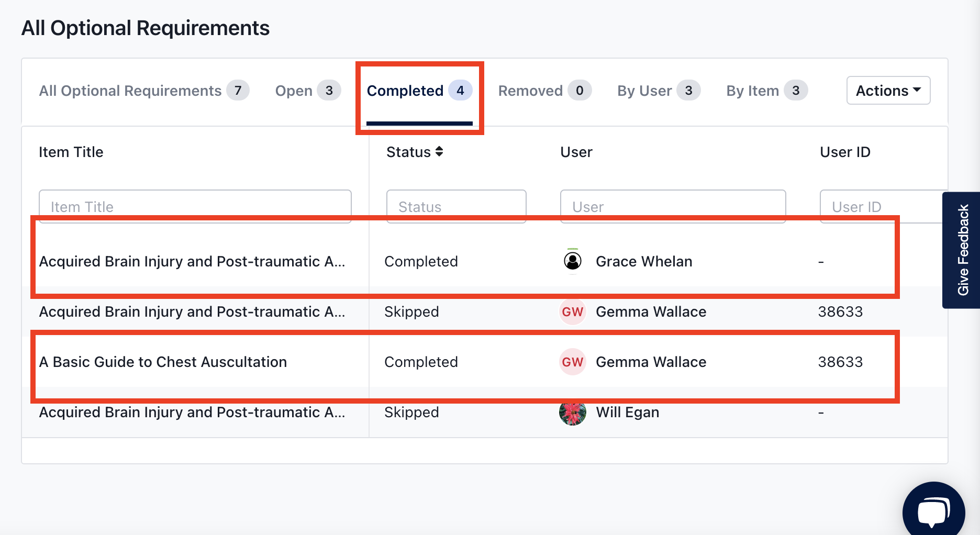The height and width of the screenshot is (535, 980).
Task: Click Grace Whelan's avatar icon
Action: click(x=573, y=261)
